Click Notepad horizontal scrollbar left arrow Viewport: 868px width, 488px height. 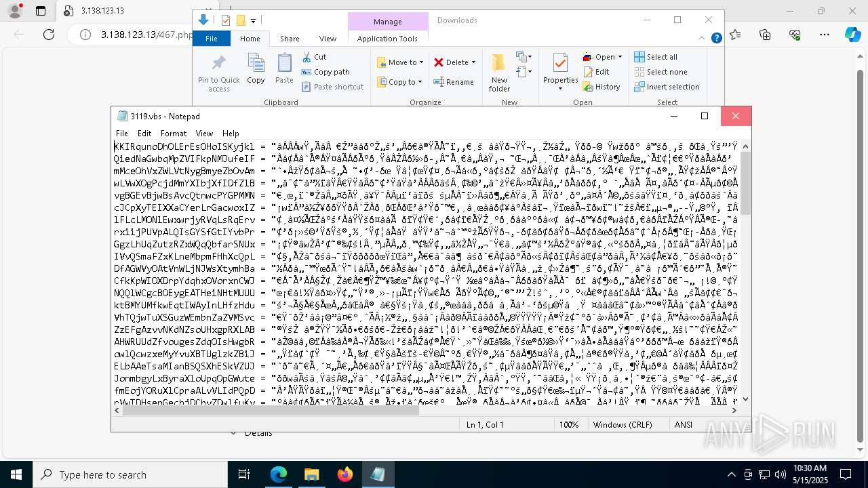tap(117, 410)
